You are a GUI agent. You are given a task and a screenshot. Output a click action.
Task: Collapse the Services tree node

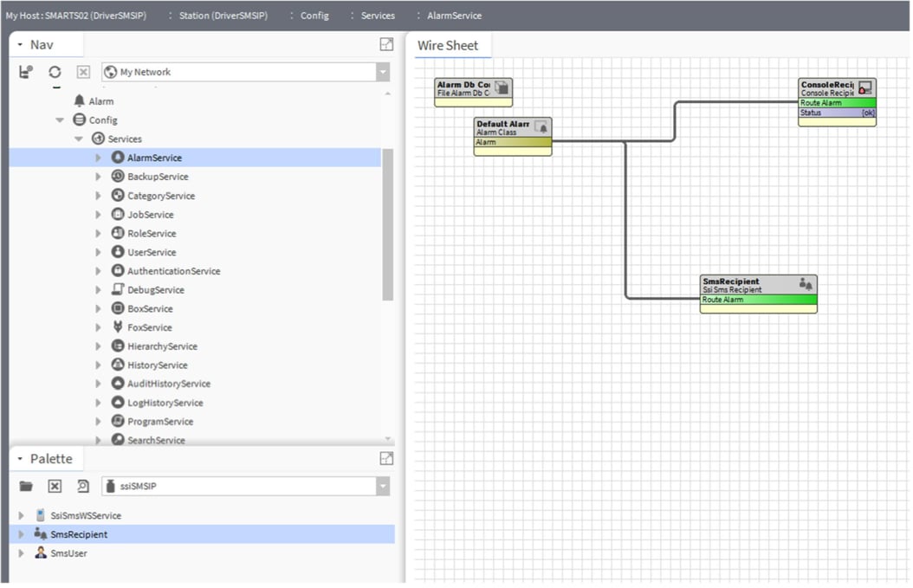(79, 139)
